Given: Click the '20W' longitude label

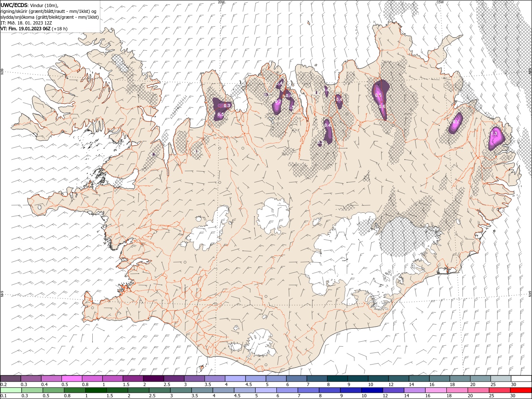Looking at the screenshot, I should pos(221,2).
